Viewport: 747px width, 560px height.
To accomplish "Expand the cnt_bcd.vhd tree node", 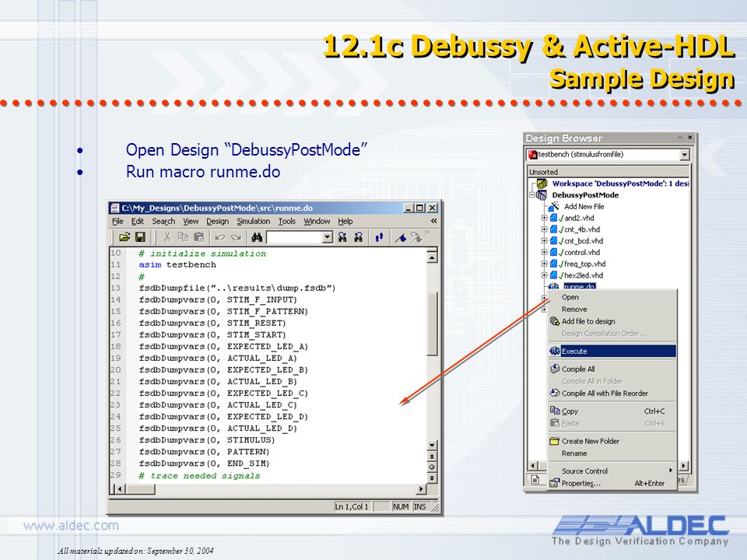I will tap(544, 240).
